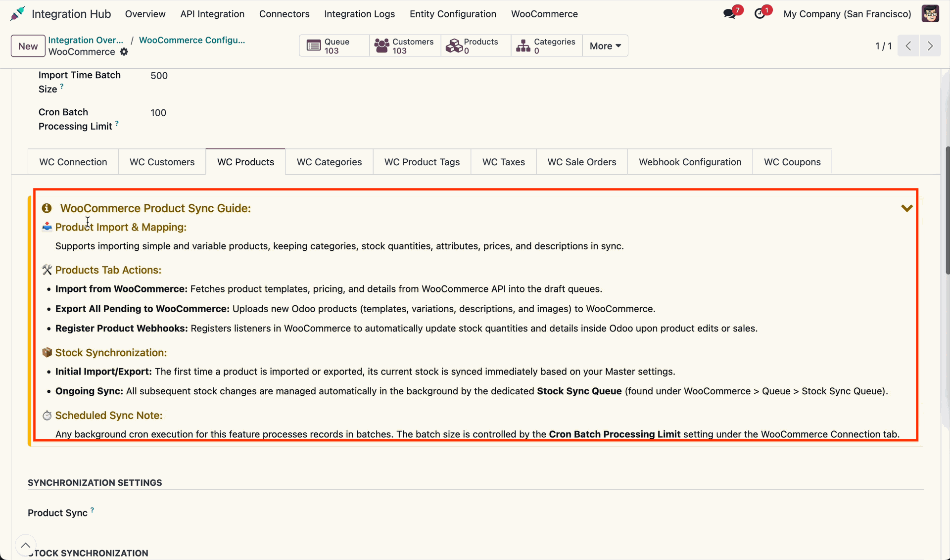The image size is (950, 560).
Task: Click the Stock Synchronization guide heading
Action: 111,353
